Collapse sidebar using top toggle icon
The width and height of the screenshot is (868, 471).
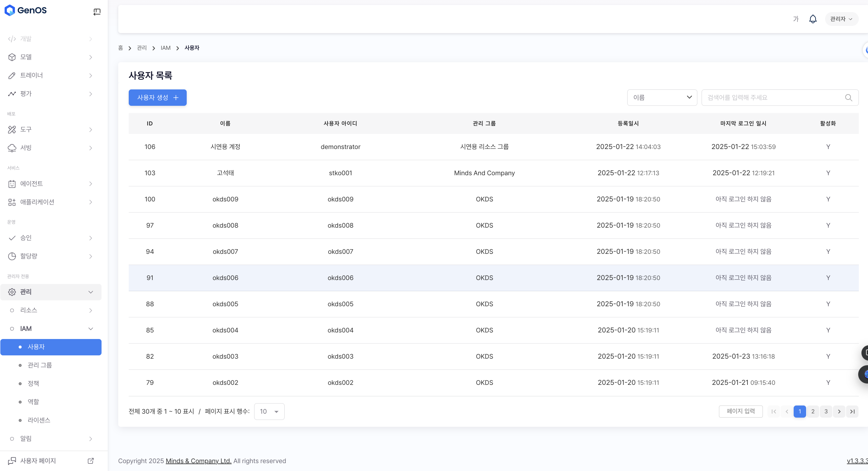97,12
